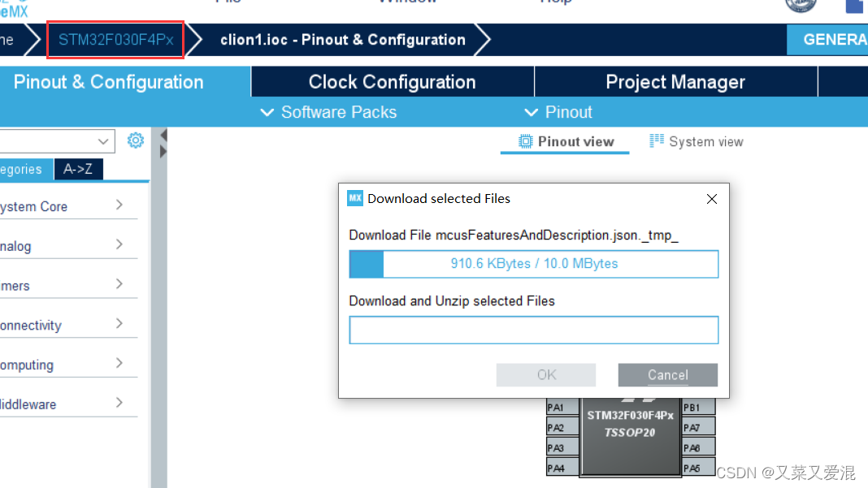This screenshot has width=868, height=488.
Task: Open the Pinout dropdown menu
Action: pyautogui.click(x=558, y=112)
